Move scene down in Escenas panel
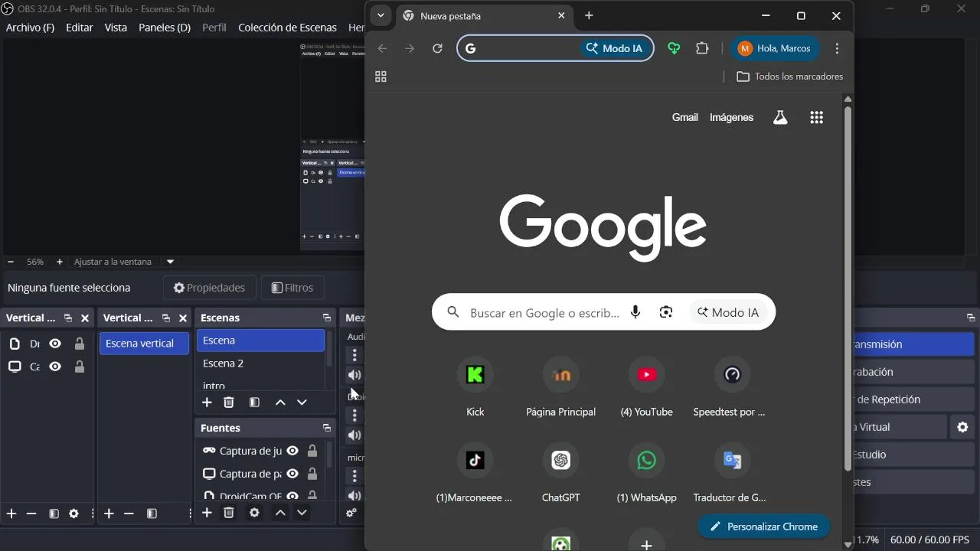The image size is (980, 551). tap(302, 403)
